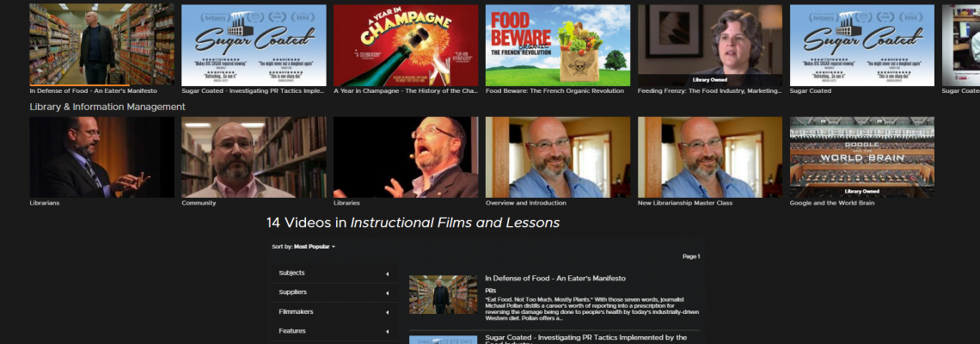
Task: Click the 'Overview and Introduction' title
Action: pyautogui.click(x=525, y=203)
